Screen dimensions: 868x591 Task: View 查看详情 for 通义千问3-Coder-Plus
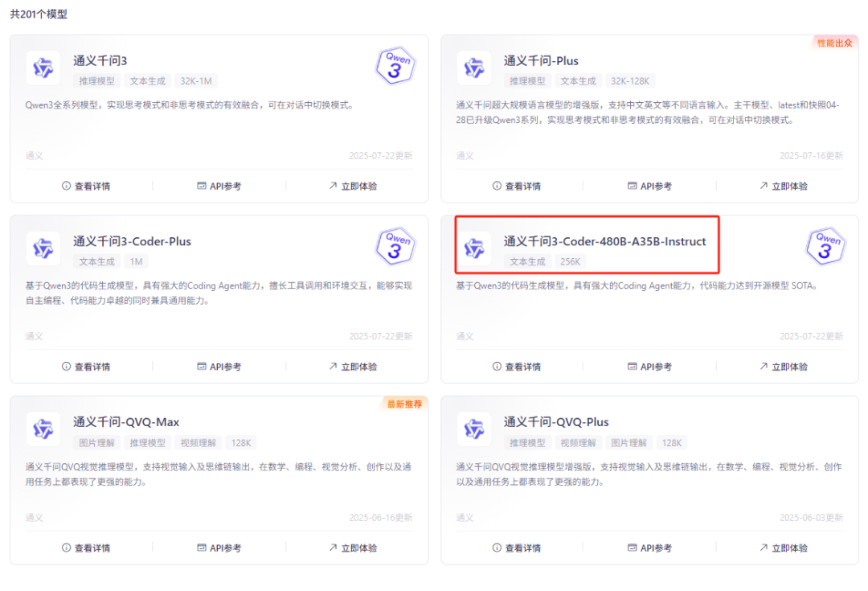86,367
